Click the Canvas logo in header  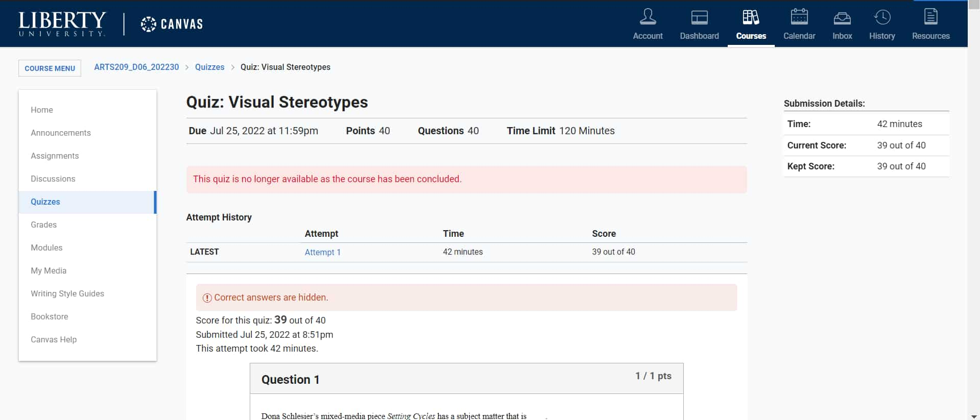point(172,24)
